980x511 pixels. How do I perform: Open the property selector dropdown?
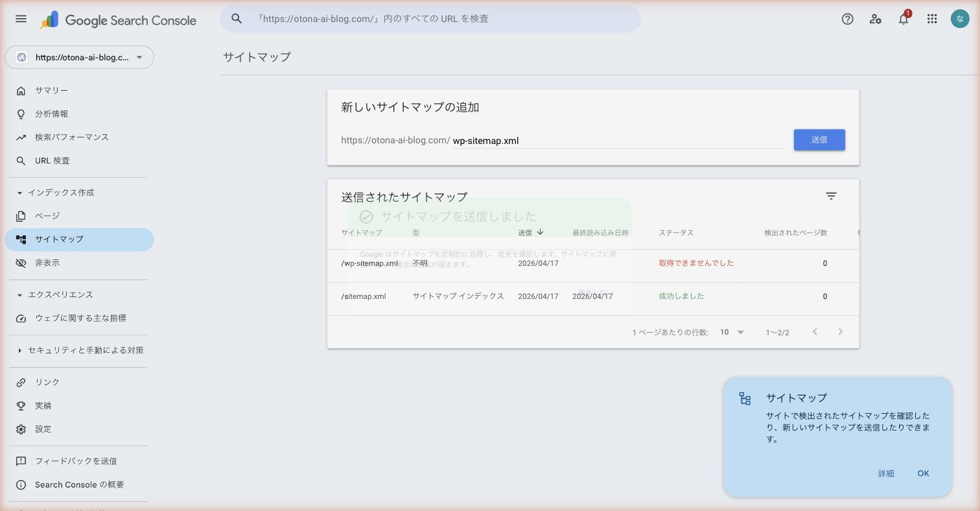[79, 57]
